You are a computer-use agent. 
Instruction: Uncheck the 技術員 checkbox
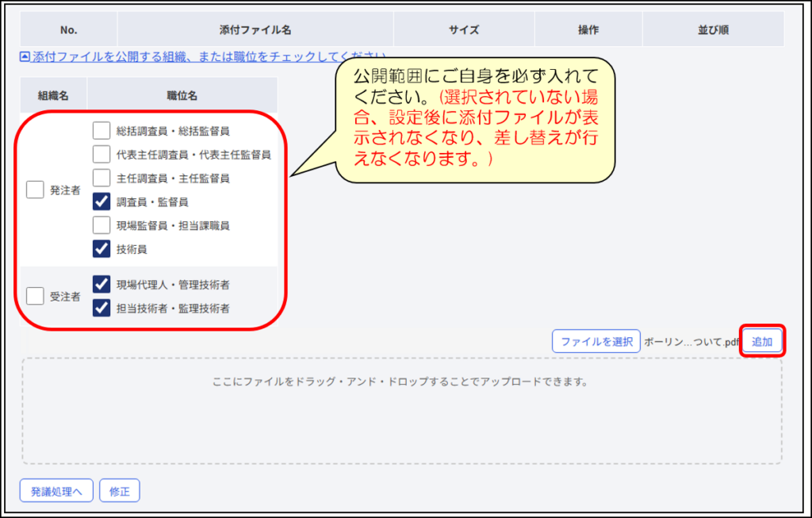tap(101, 248)
